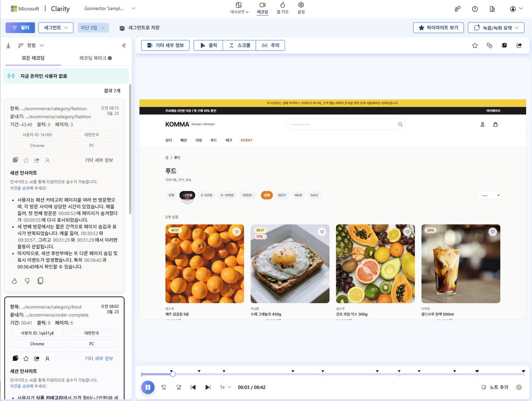Open the thumbs feedback icon in player toolbar
The height and width of the screenshot is (401, 532).
pyautogui.click(x=489, y=45)
